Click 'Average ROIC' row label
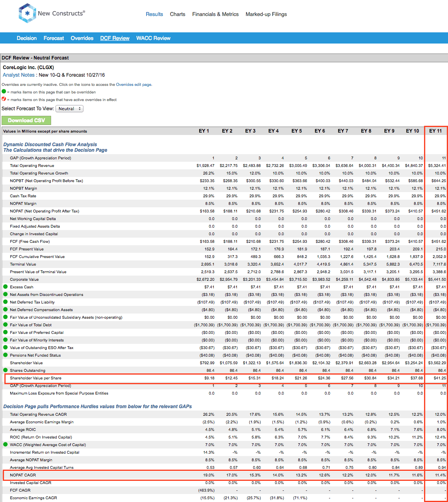The height and width of the screenshot is (502, 448). tap(23, 429)
